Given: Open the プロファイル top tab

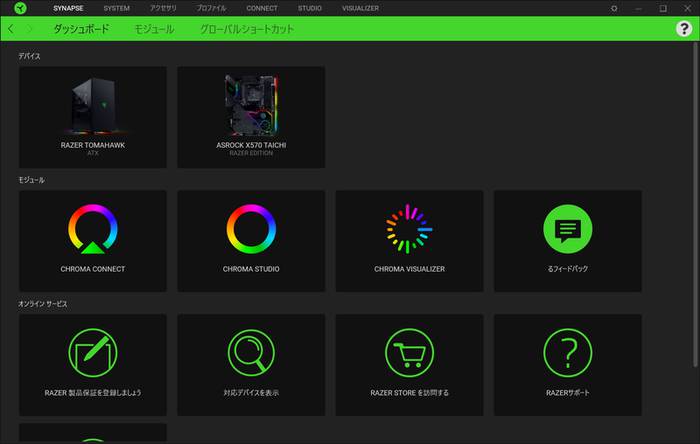Looking at the screenshot, I should coord(211,8).
